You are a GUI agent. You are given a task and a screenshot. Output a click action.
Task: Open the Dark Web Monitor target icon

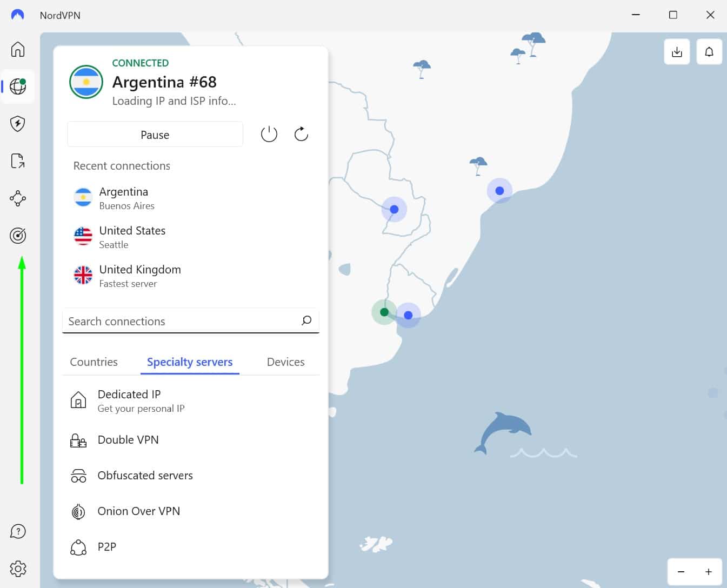[x=18, y=236]
